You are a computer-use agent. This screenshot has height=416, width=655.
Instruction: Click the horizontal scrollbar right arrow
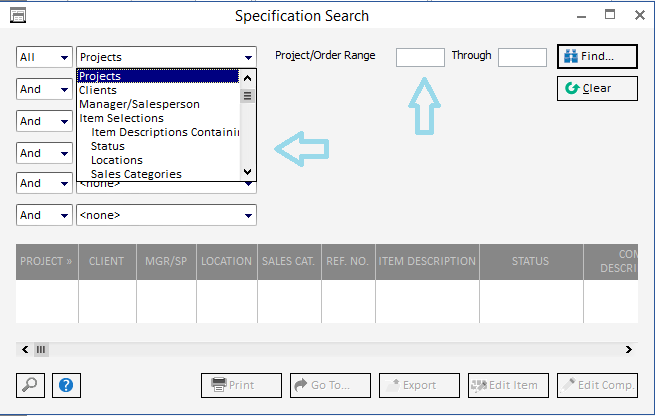(629, 350)
